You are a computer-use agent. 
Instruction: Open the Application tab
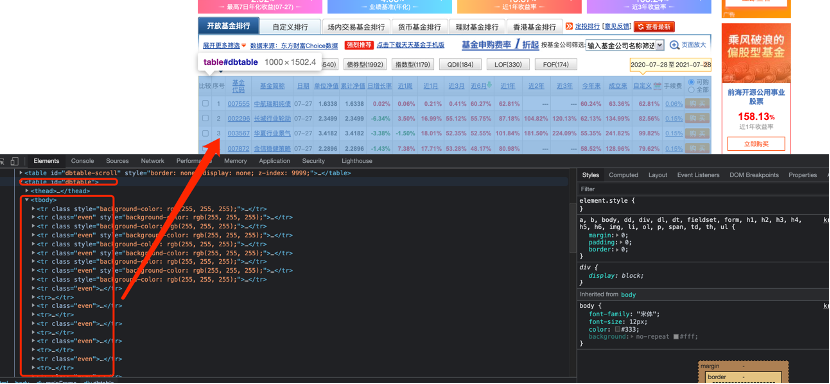274,161
